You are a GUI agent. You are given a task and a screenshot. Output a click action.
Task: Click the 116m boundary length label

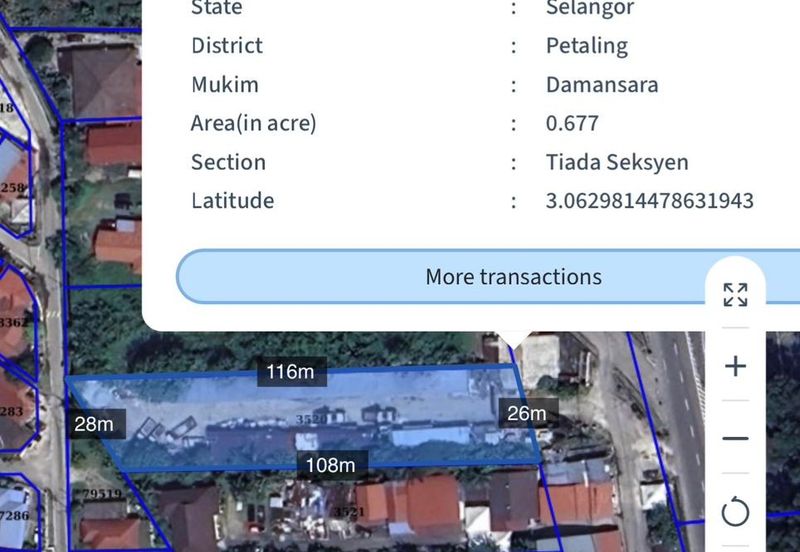(x=290, y=373)
